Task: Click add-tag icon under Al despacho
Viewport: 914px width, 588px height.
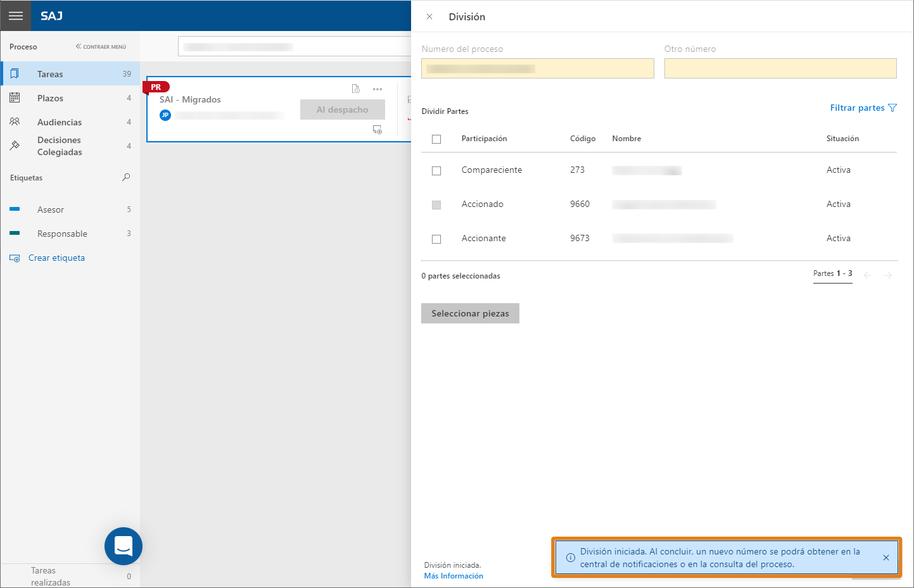Action: 378,130
